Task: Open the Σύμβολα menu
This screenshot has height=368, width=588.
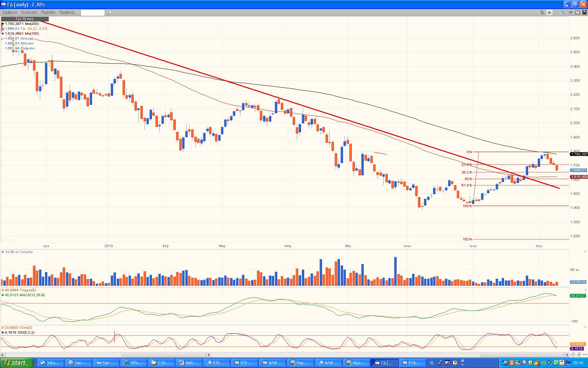Action: 9,12
